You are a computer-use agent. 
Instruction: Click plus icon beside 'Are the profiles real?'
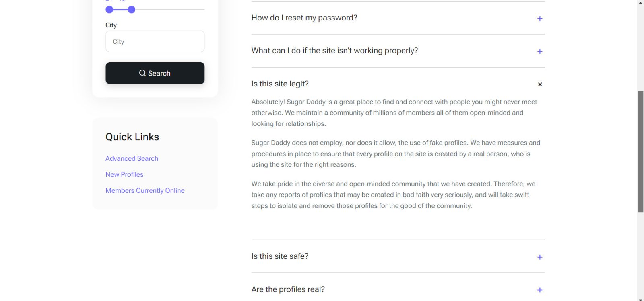(x=540, y=290)
